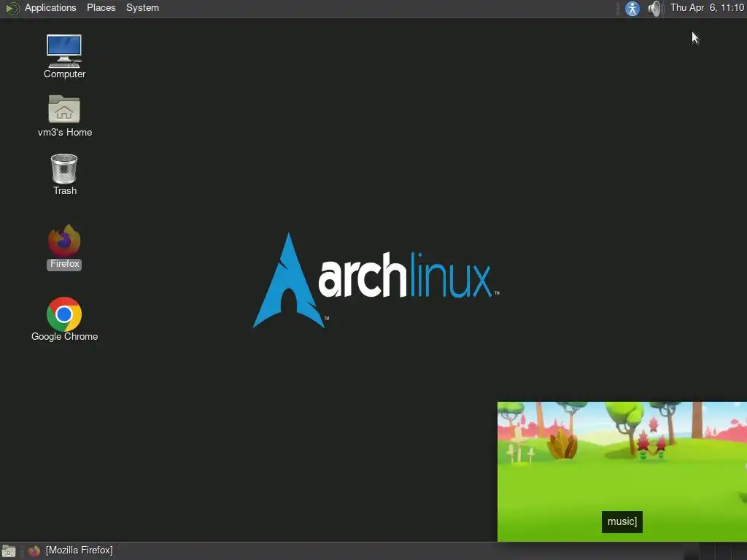Click the Firefox label under its icon
This screenshot has width=747, height=560.
click(64, 264)
